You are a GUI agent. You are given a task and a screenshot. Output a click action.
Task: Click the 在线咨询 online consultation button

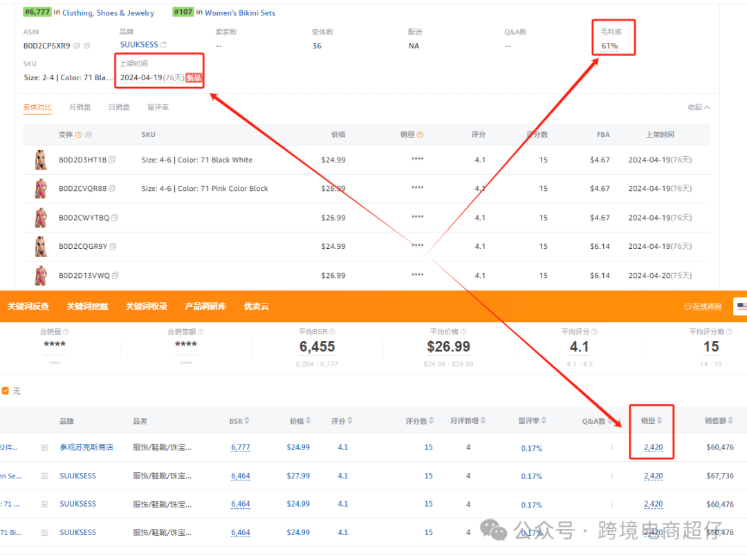coord(702,306)
